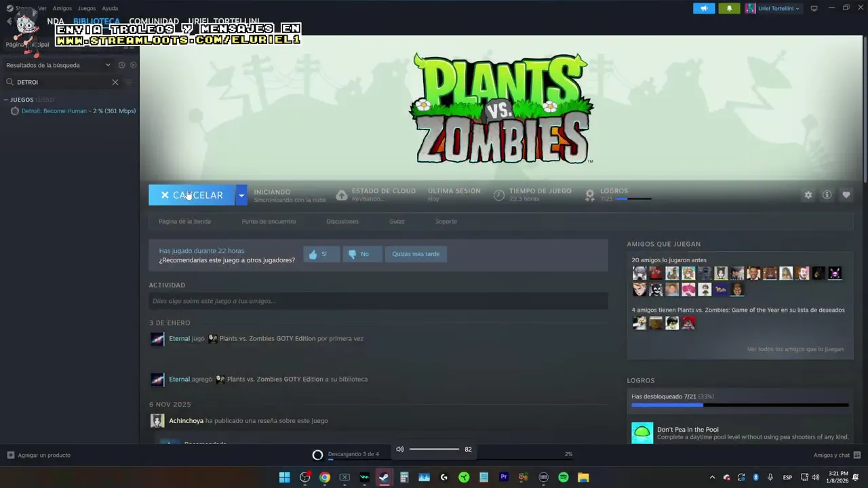The height and width of the screenshot is (488, 868).
Task: Open advanced filter icon next to search
Action: coord(129,82)
